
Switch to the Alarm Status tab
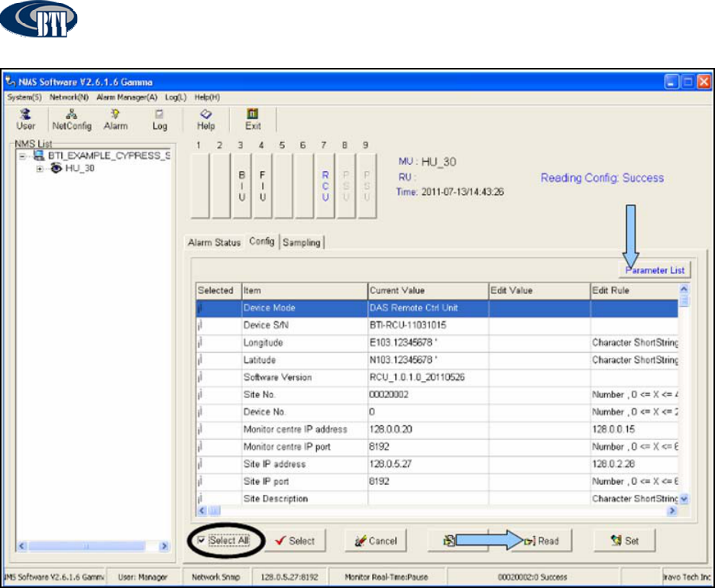214,243
